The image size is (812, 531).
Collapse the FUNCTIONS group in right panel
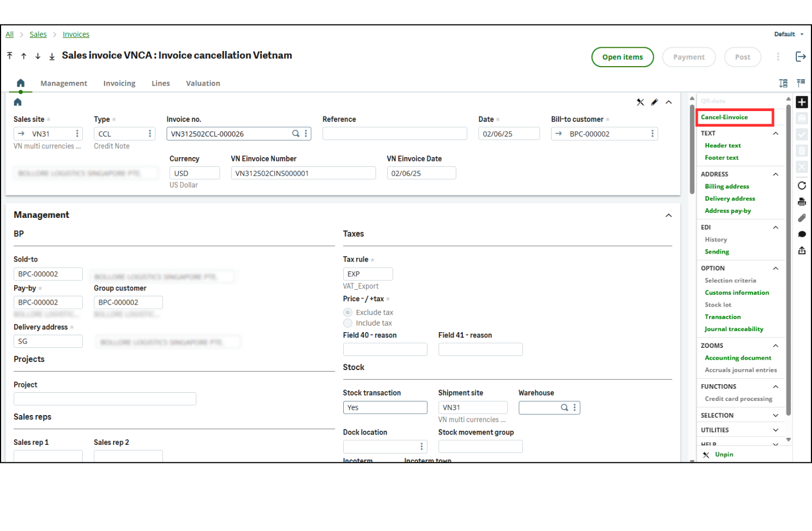click(x=775, y=387)
